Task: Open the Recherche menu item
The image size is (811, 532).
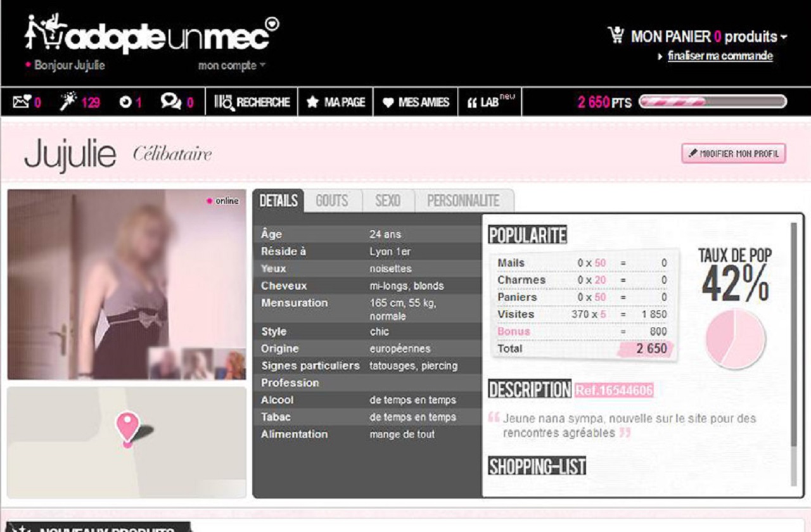Action: click(252, 102)
